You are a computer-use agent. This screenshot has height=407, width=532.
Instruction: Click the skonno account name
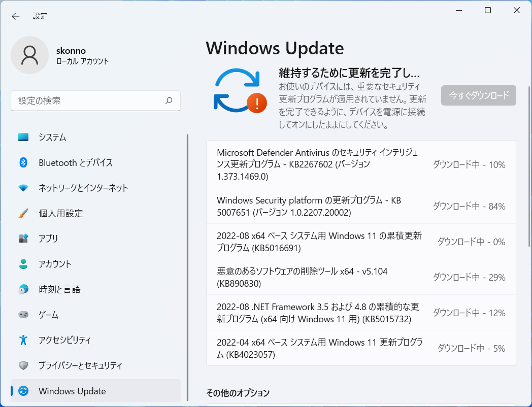[x=71, y=51]
